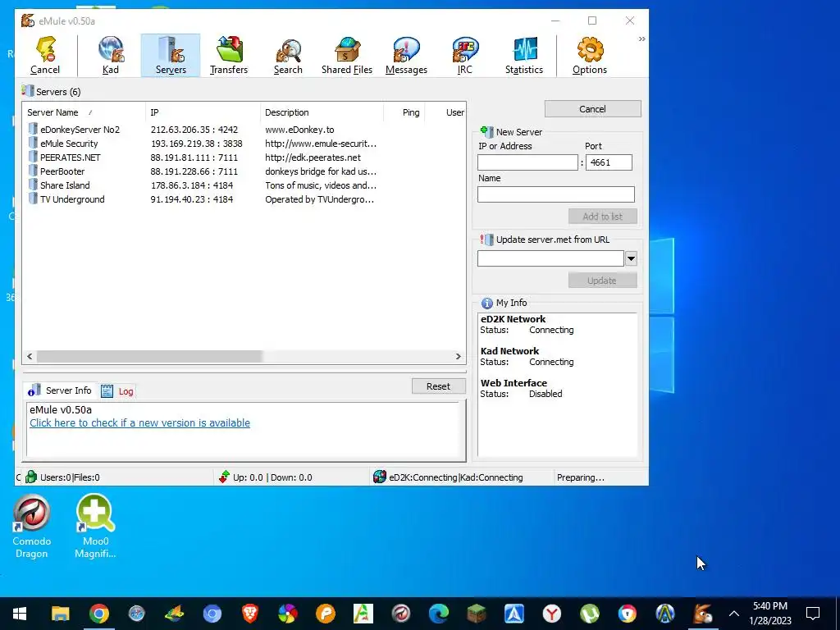840x630 pixels.
Task: Sort by the Server Name column header
Action: (84, 112)
